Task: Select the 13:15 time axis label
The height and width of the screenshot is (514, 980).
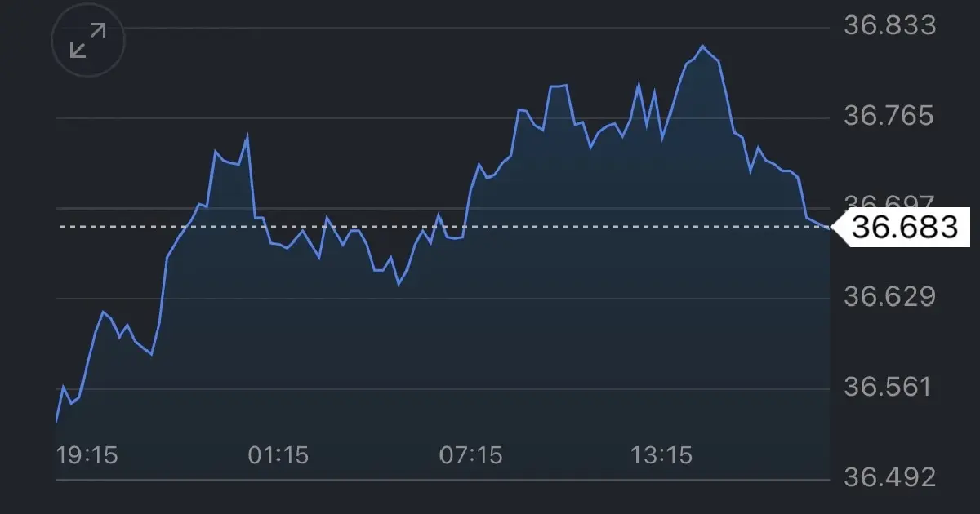Action: tap(661, 455)
